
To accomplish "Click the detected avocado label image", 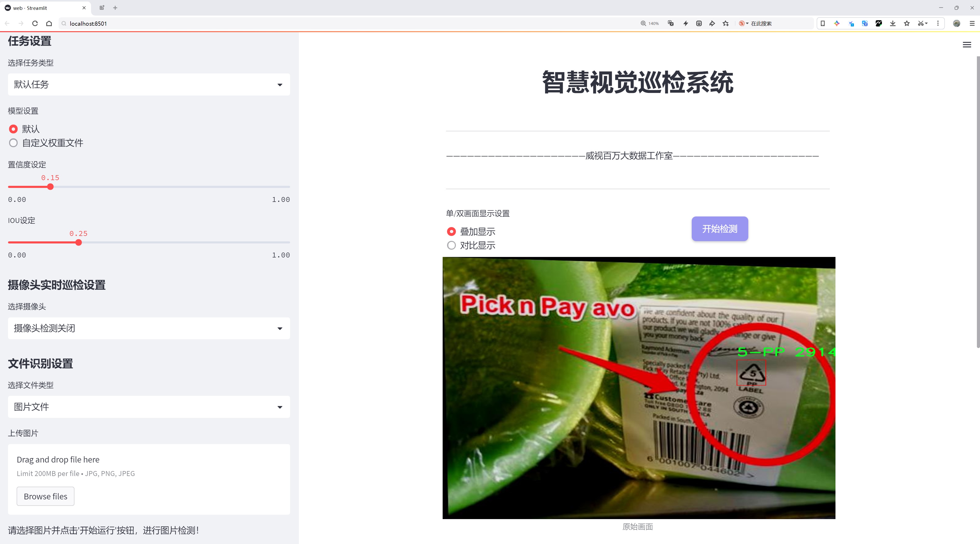I will coord(639,388).
